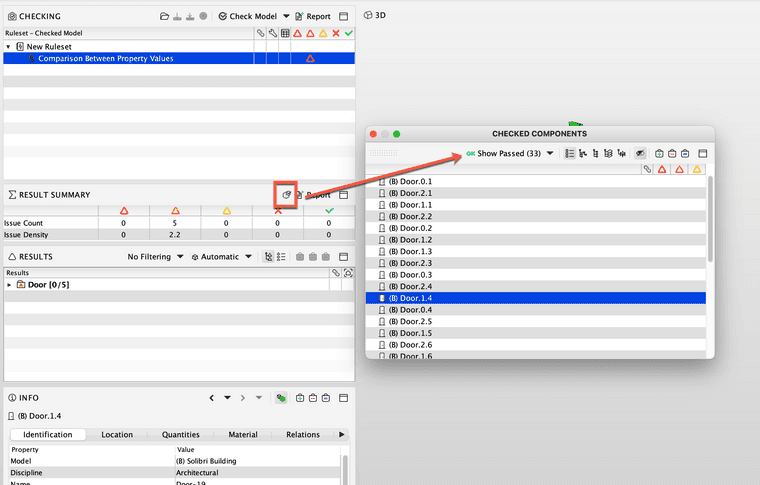
Task: Click the 3D view tab label
Action: (x=375, y=16)
